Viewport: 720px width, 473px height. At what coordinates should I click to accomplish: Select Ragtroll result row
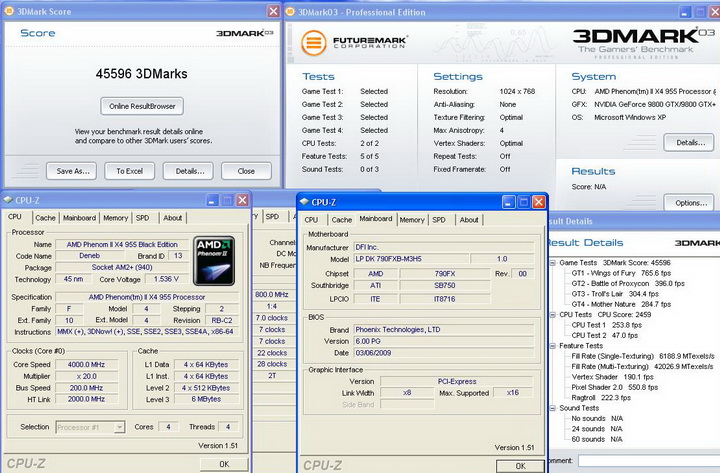click(x=601, y=398)
